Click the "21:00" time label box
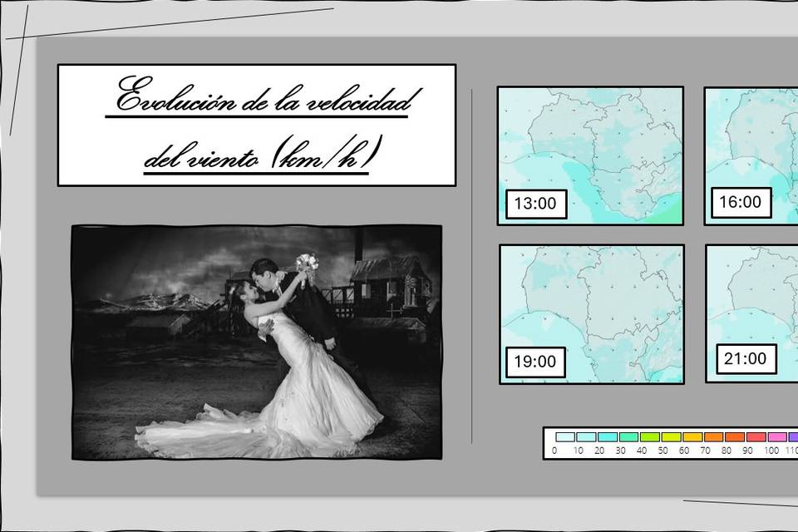Viewport: 798px width, 532px height. 746,359
